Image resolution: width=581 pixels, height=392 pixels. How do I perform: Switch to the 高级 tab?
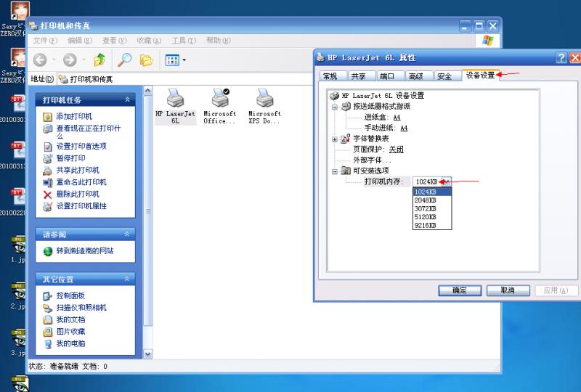[415, 76]
